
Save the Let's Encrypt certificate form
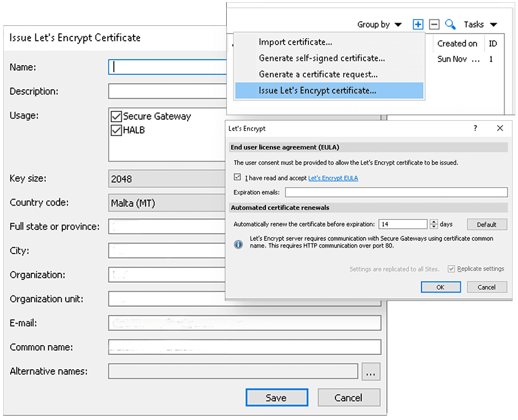(x=277, y=397)
